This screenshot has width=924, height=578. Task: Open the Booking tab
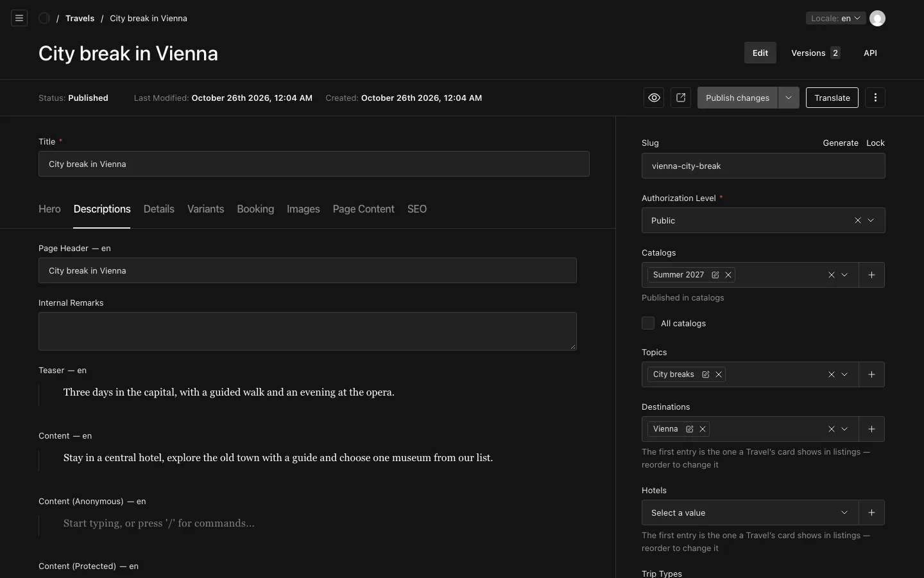tap(255, 209)
